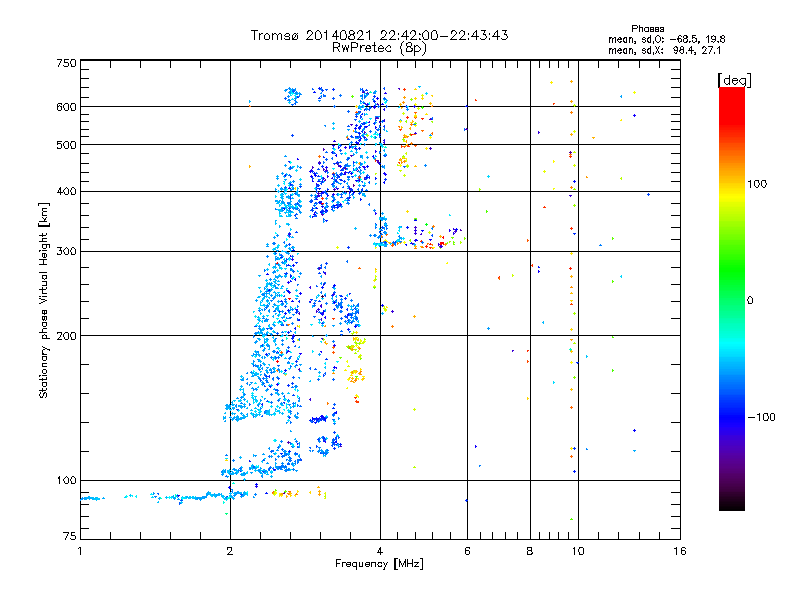Click 'mean, sd,O: -68.5, 19.8' text

[666, 39]
